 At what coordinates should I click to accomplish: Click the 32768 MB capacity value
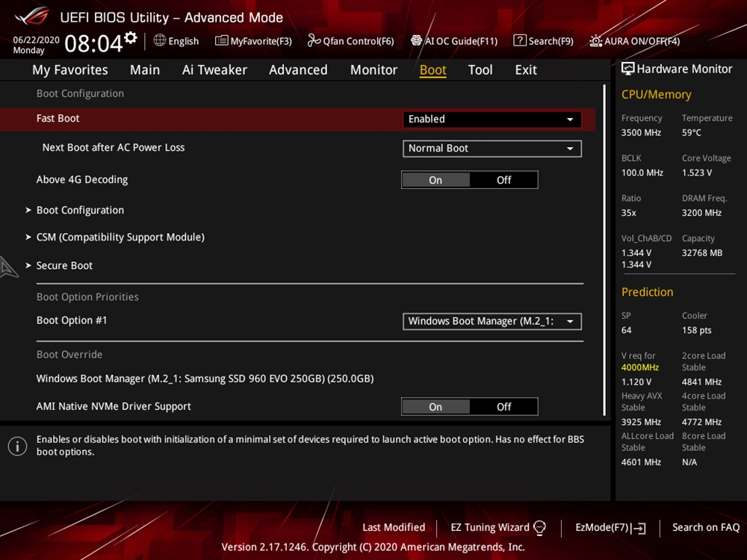click(x=701, y=253)
